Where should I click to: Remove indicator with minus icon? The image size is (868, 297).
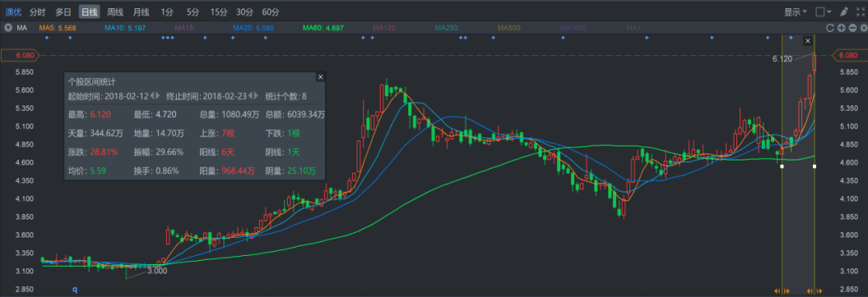click(x=852, y=28)
